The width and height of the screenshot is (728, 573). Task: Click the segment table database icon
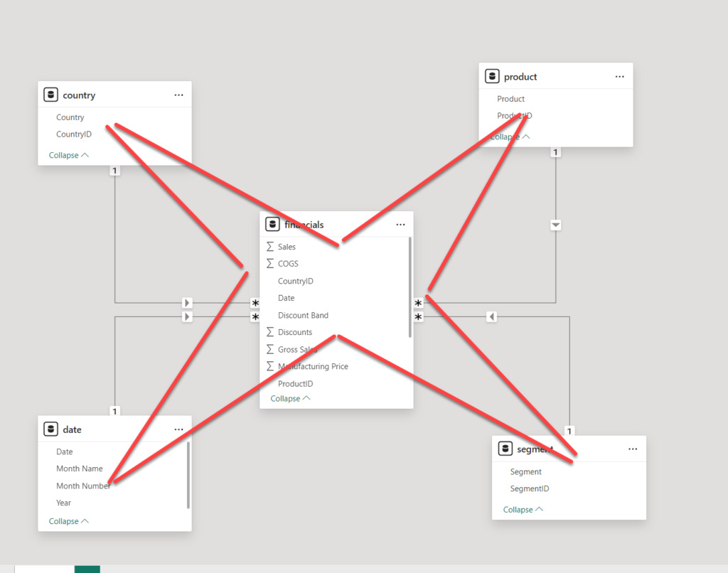505,449
